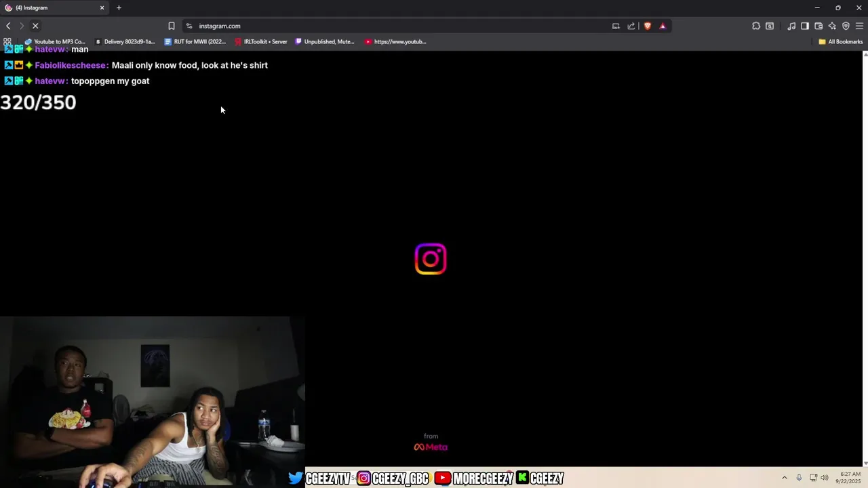868x488 pixels.
Task: Open the Unpublished, Mute... bookmark
Action: coord(325,41)
